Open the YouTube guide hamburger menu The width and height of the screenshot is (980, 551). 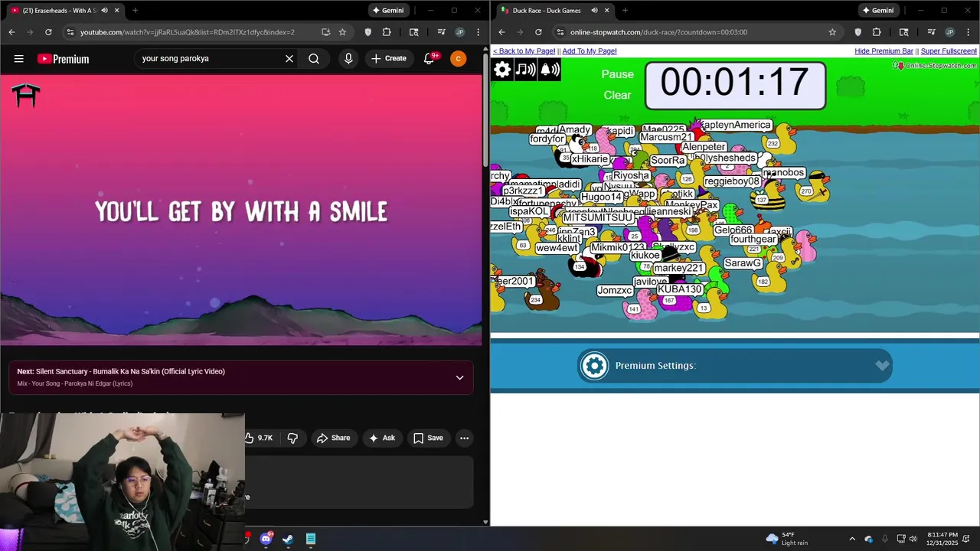(x=18, y=59)
